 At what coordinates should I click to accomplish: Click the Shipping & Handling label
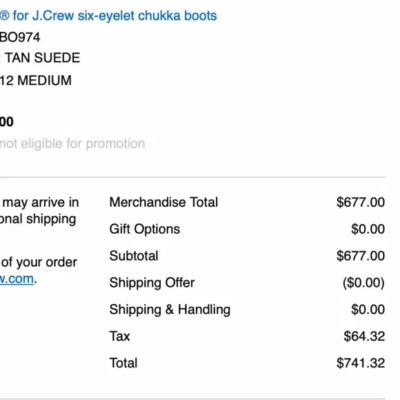point(170,310)
